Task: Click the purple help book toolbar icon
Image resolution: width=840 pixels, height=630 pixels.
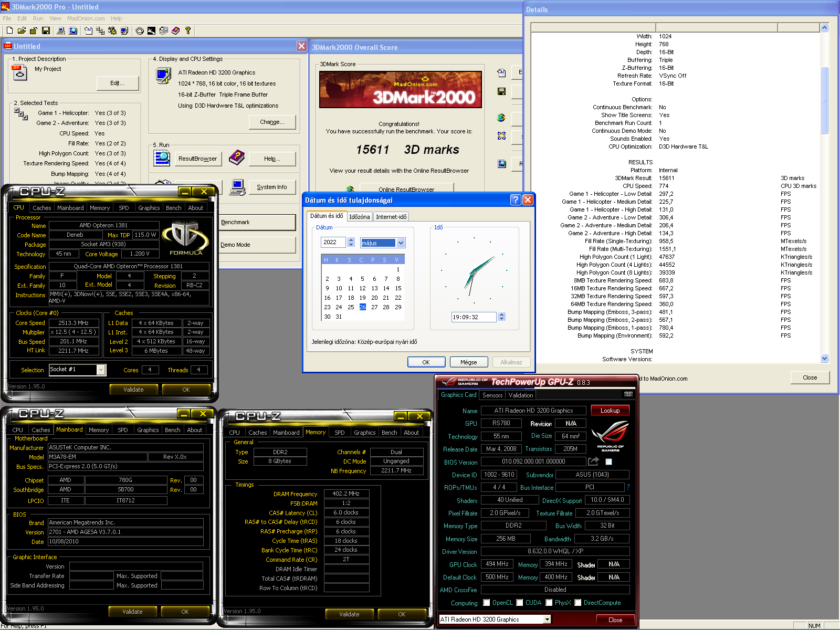Action: [176, 31]
